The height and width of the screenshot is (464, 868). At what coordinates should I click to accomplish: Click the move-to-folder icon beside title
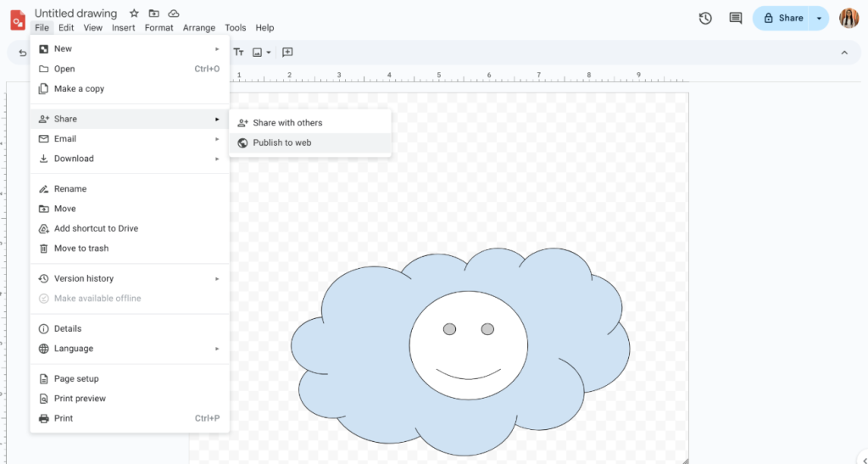click(x=153, y=14)
